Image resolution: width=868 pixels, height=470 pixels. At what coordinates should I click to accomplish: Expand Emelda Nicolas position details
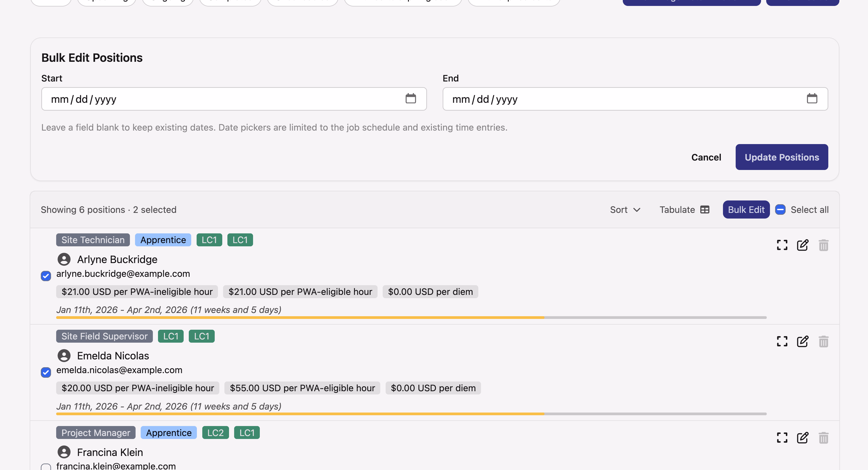click(x=782, y=341)
